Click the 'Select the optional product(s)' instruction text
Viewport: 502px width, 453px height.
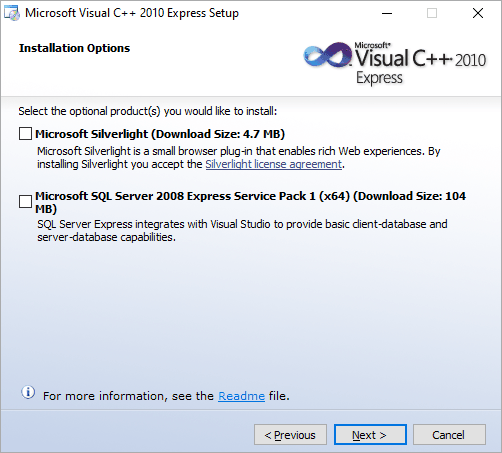148,111
